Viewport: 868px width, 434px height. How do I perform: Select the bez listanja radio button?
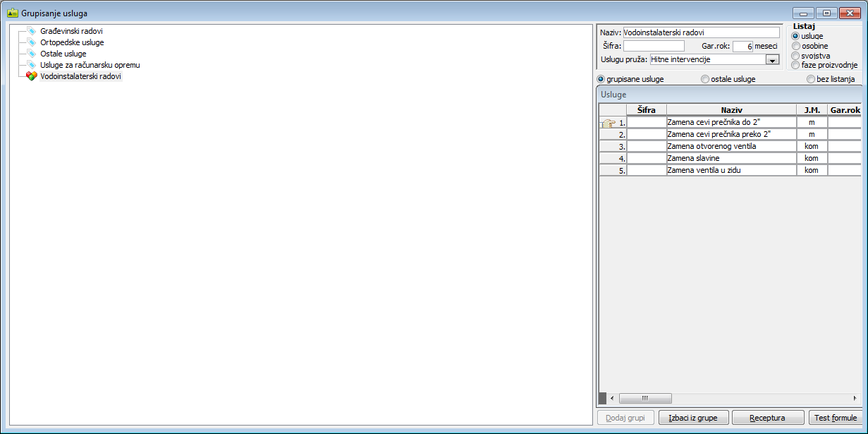[811, 79]
